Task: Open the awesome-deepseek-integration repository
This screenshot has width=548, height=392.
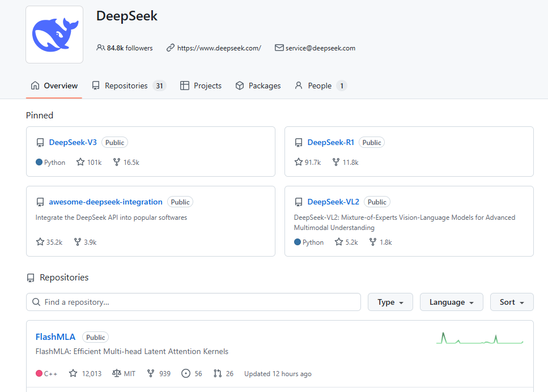Action: pos(105,202)
